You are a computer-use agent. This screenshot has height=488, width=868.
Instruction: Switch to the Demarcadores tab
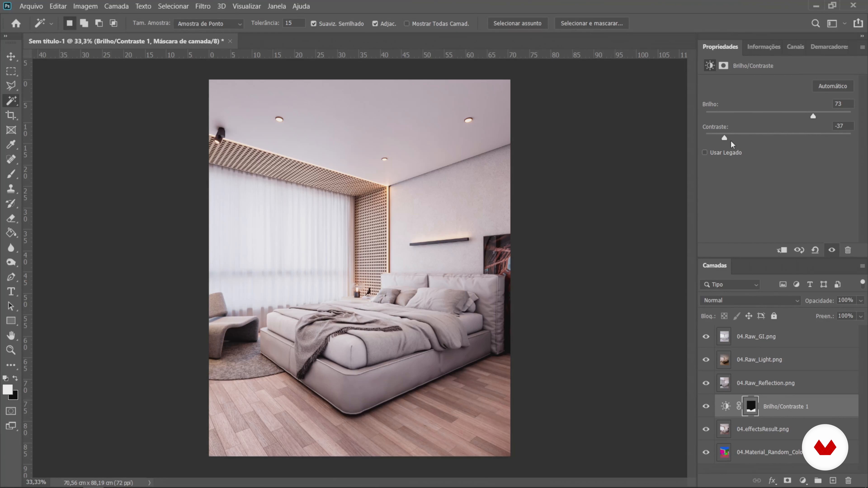pos(829,47)
